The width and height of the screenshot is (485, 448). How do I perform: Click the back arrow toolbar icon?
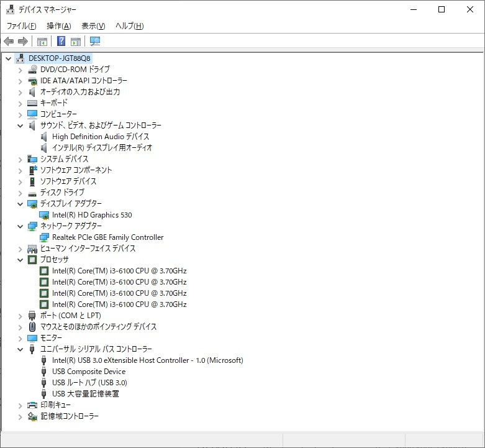pyautogui.click(x=9, y=41)
